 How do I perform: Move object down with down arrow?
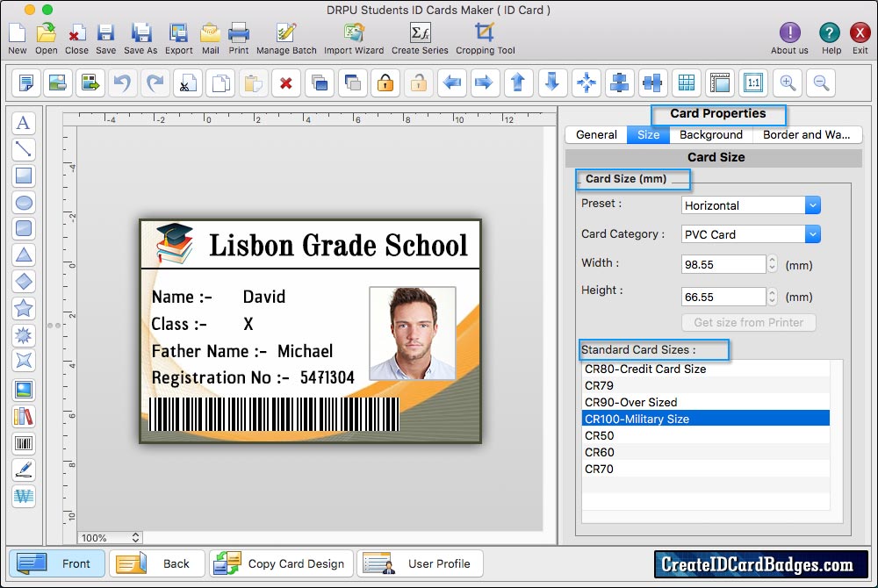tap(552, 82)
